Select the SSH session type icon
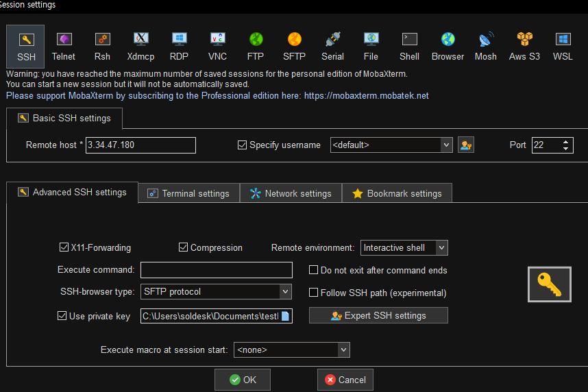Viewport: 588px width, 392px height. click(x=26, y=47)
